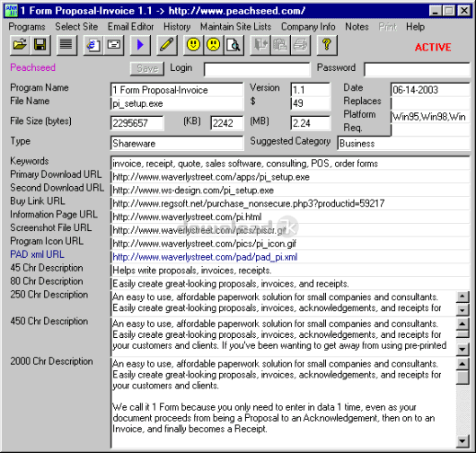The height and width of the screenshot is (453, 476).
Task: Click the Save button beside Login
Action: (x=147, y=68)
